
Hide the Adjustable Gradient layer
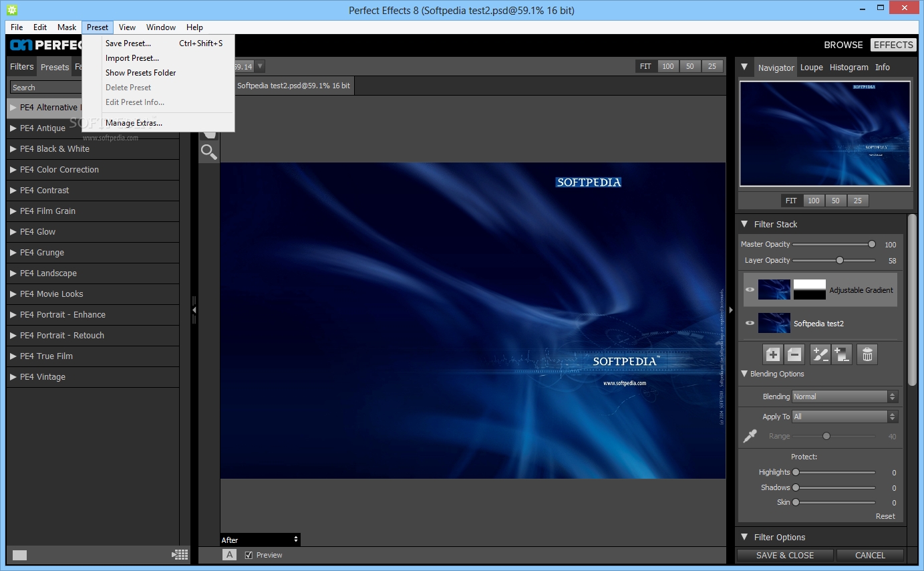click(750, 290)
